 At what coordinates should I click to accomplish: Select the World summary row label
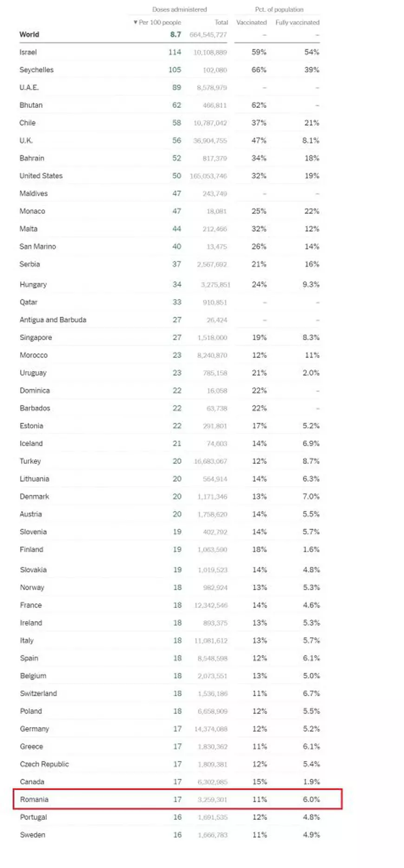coord(29,34)
